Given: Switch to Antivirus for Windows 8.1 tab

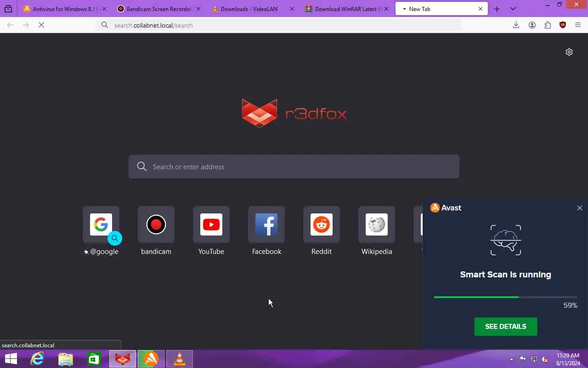Looking at the screenshot, I should (x=64, y=9).
